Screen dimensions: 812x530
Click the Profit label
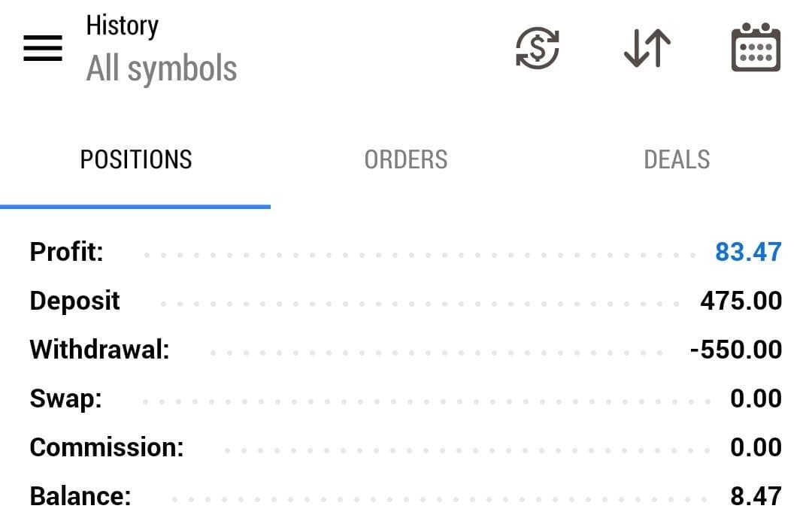pos(67,252)
